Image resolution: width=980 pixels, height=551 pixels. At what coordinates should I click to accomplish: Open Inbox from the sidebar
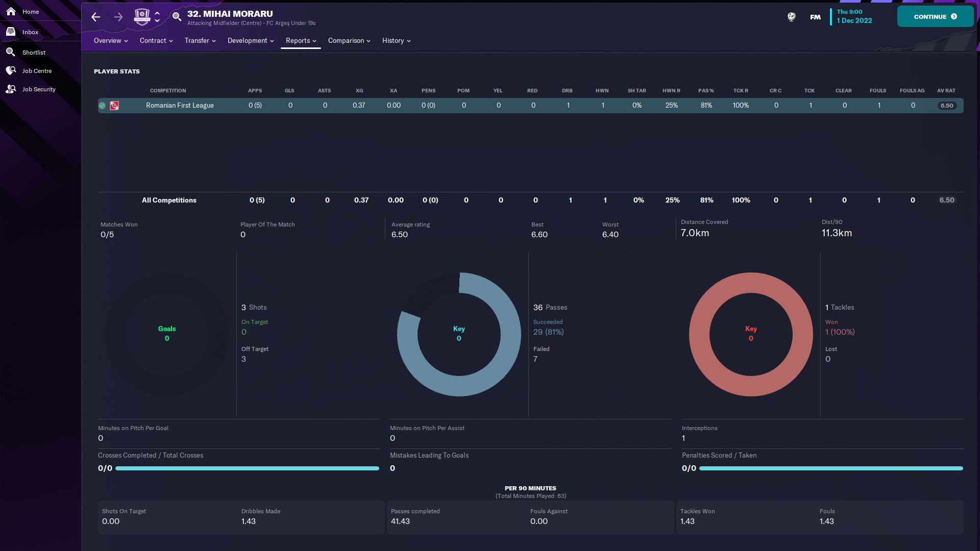click(x=30, y=32)
